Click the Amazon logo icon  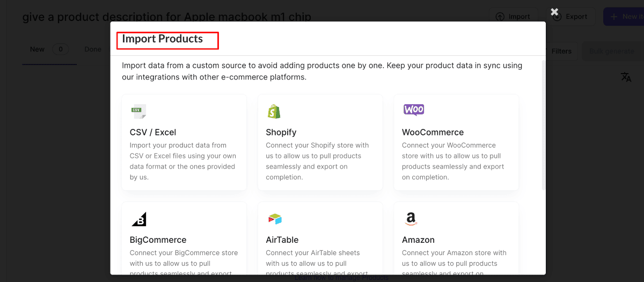click(x=411, y=219)
